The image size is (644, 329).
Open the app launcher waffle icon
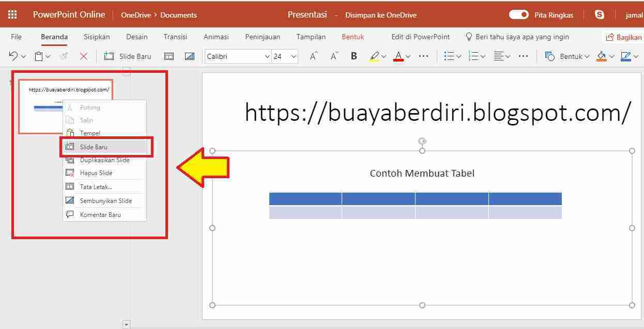(12, 15)
